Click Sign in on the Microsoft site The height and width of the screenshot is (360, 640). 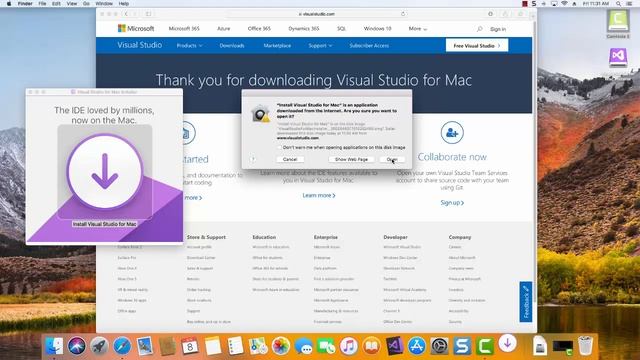coord(498,29)
